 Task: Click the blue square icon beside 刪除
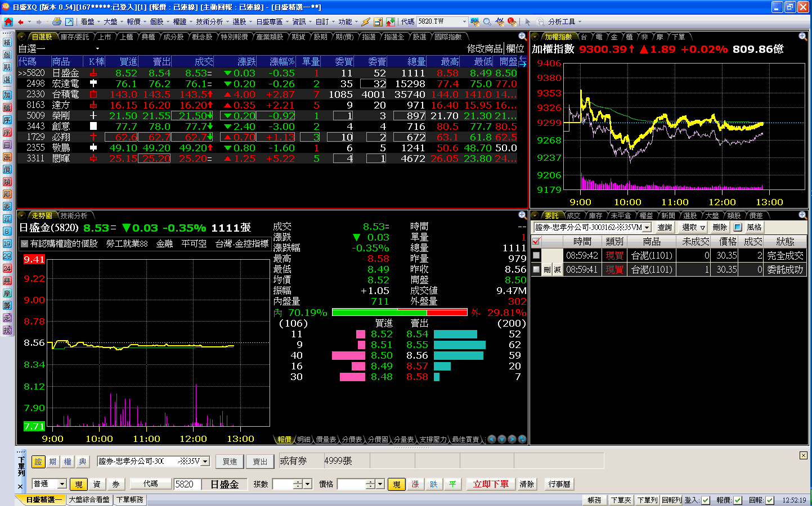(738, 227)
